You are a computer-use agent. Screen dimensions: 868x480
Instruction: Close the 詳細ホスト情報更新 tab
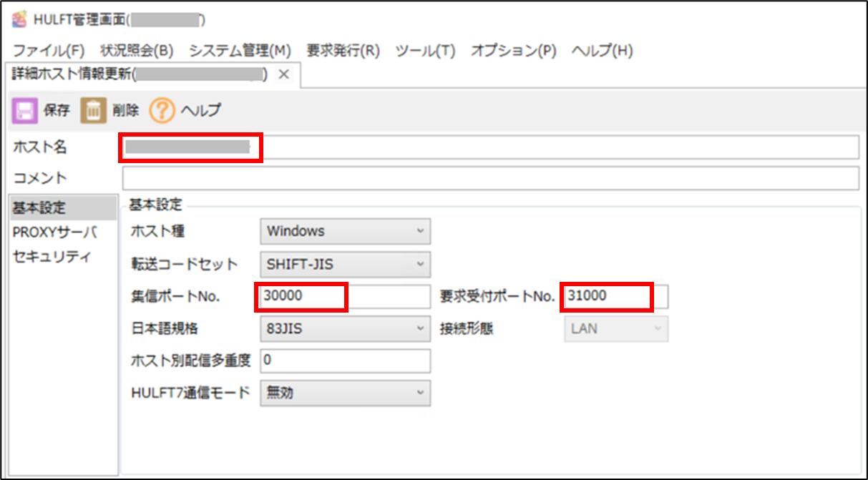click(x=283, y=74)
